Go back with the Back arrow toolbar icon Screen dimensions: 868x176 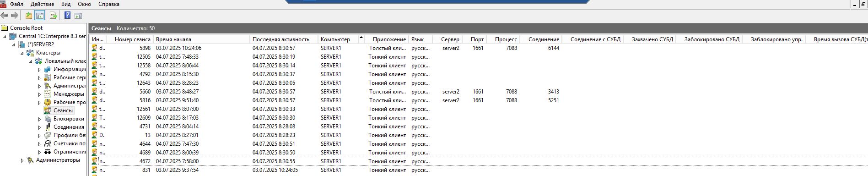click(5, 16)
